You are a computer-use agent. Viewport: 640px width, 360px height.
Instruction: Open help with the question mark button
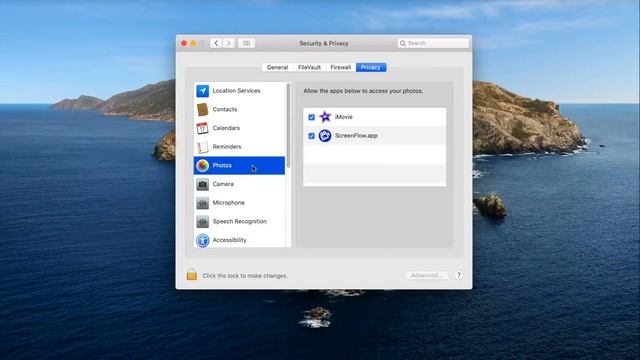point(458,275)
